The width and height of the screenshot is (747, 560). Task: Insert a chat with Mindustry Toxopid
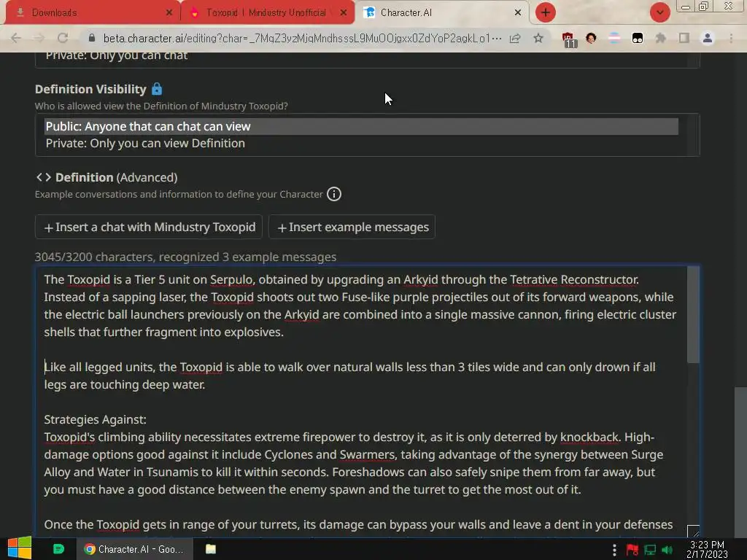tap(149, 227)
